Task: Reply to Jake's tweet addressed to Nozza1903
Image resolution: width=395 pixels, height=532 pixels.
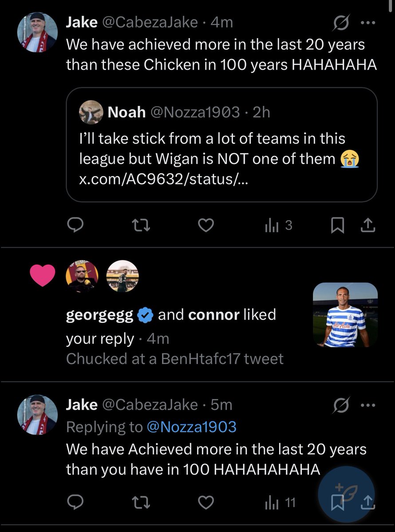Action: [76, 502]
